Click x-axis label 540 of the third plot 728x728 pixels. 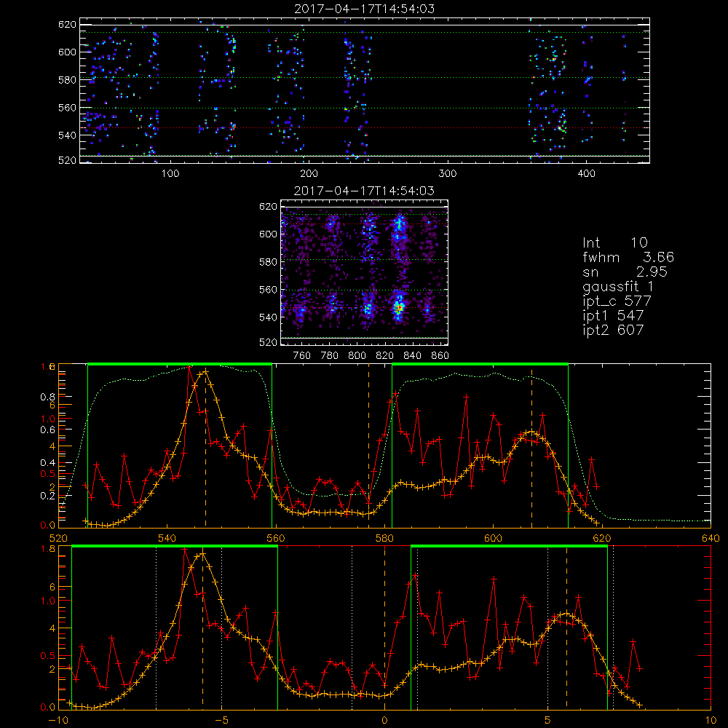(167, 539)
